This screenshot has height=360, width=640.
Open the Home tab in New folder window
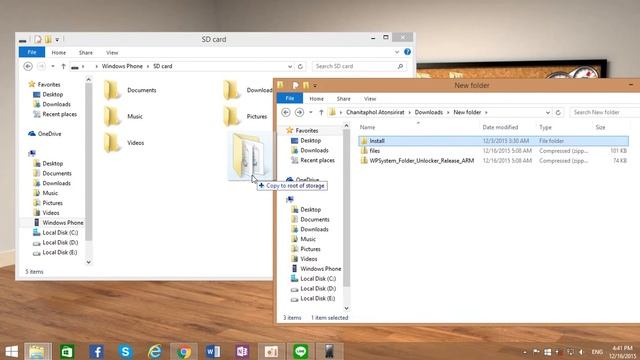click(x=316, y=99)
